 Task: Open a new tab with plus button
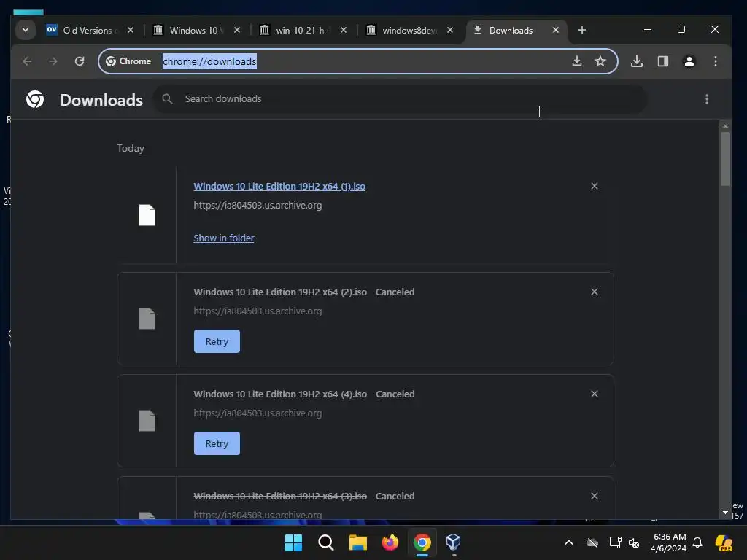(581, 30)
